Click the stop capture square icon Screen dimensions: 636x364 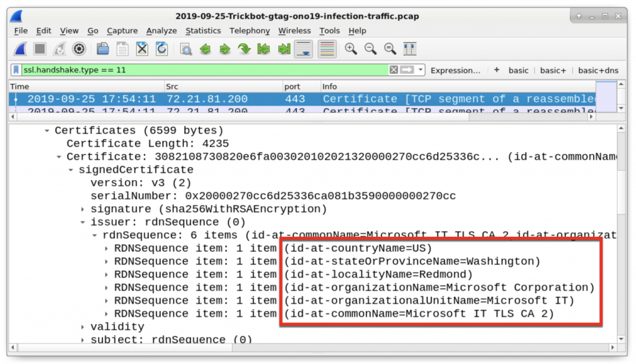40,49
